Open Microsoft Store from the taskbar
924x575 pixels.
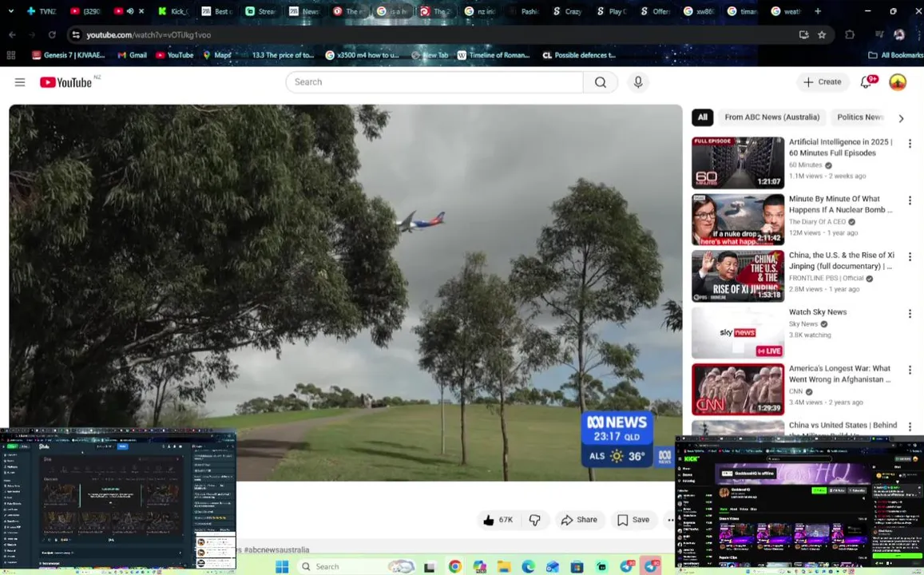point(577,566)
